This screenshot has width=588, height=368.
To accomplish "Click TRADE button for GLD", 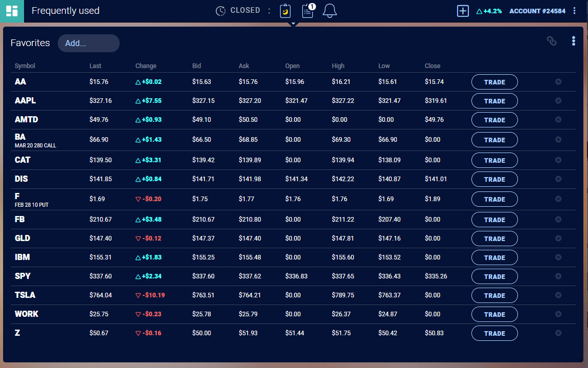I will click(494, 239).
